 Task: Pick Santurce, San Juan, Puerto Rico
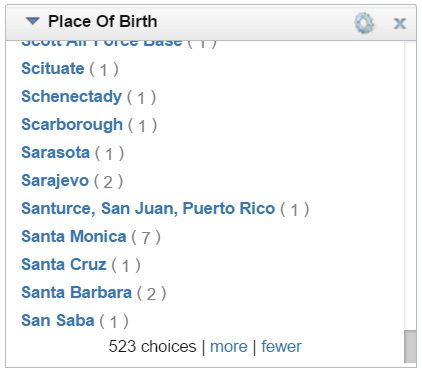[x=148, y=208]
